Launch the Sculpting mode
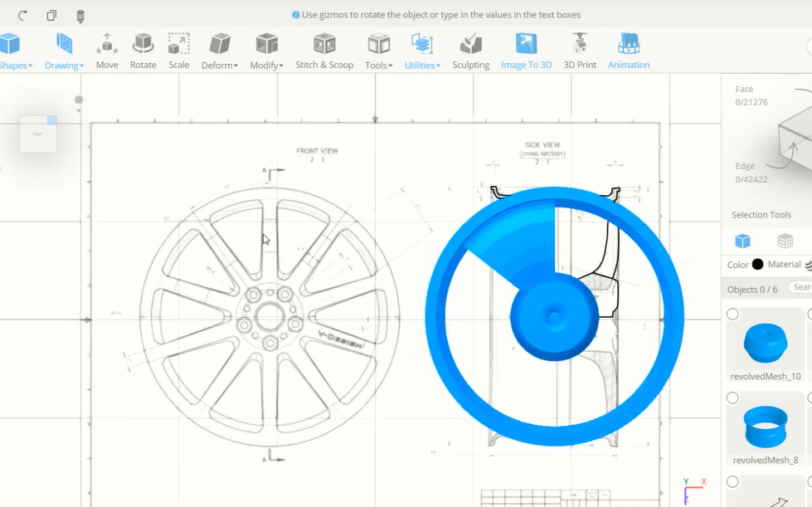812x507 pixels. [x=470, y=50]
